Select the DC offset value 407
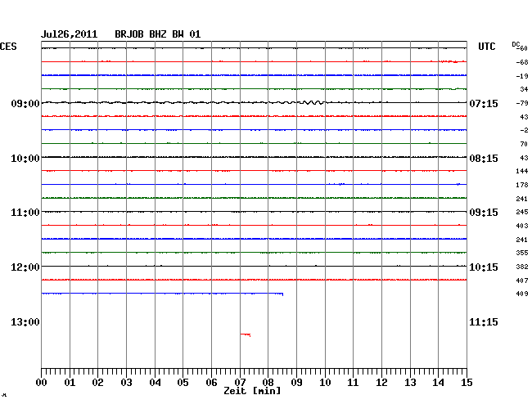The height and width of the screenshot is (404, 532). (x=522, y=281)
